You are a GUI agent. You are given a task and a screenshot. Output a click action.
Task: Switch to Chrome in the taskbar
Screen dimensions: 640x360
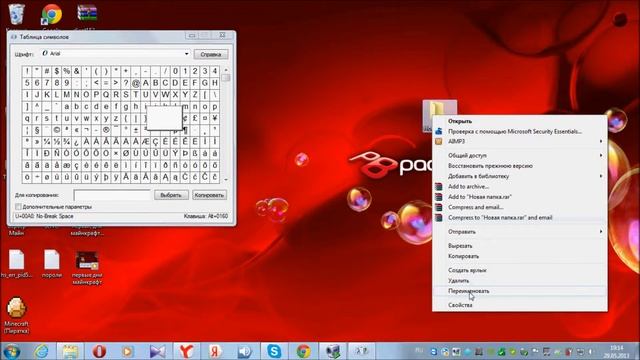click(303, 351)
